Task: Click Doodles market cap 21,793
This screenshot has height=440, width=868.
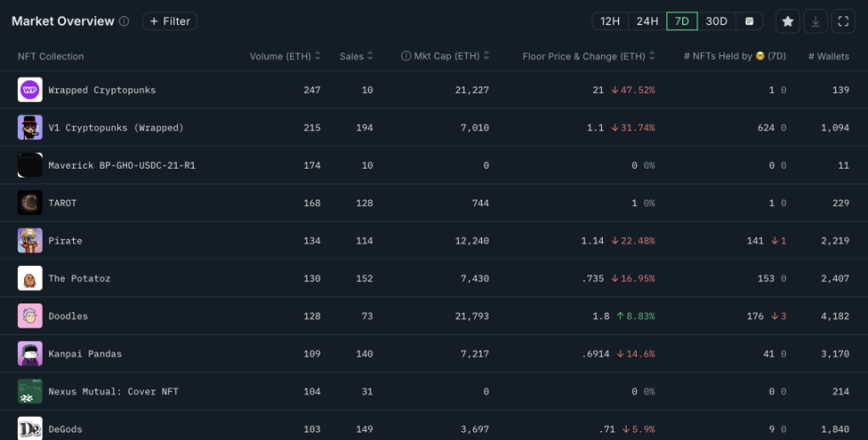Action: pyautogui.click(x=472, y=315)
